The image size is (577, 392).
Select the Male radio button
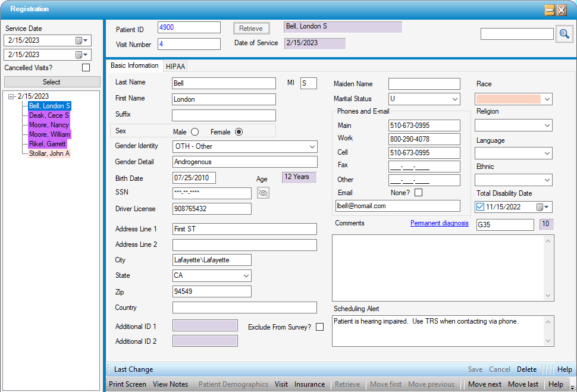[x=195, y=131]
